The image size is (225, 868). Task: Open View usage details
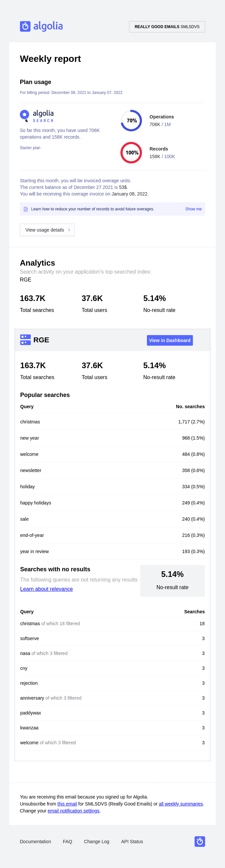(x=47, y=230)
